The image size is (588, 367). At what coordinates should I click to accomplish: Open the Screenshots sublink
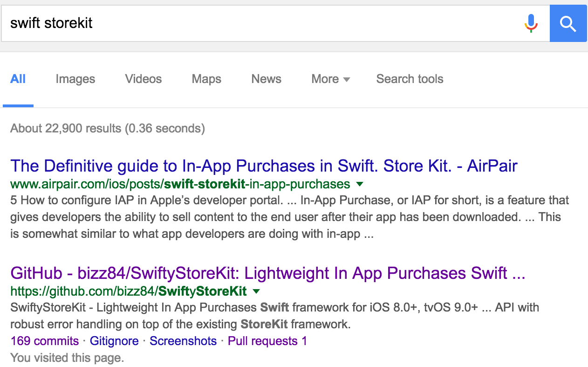pos(183,341)
